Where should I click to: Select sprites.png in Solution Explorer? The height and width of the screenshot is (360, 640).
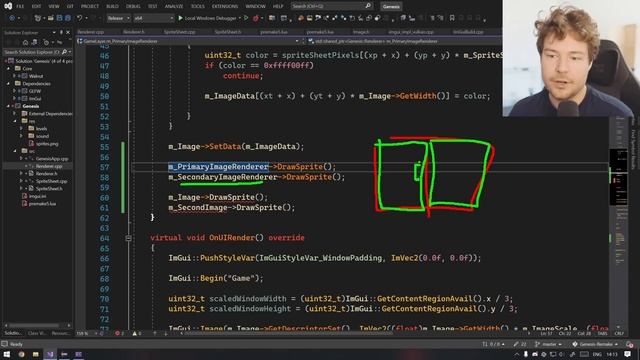(x=47, y=144)
